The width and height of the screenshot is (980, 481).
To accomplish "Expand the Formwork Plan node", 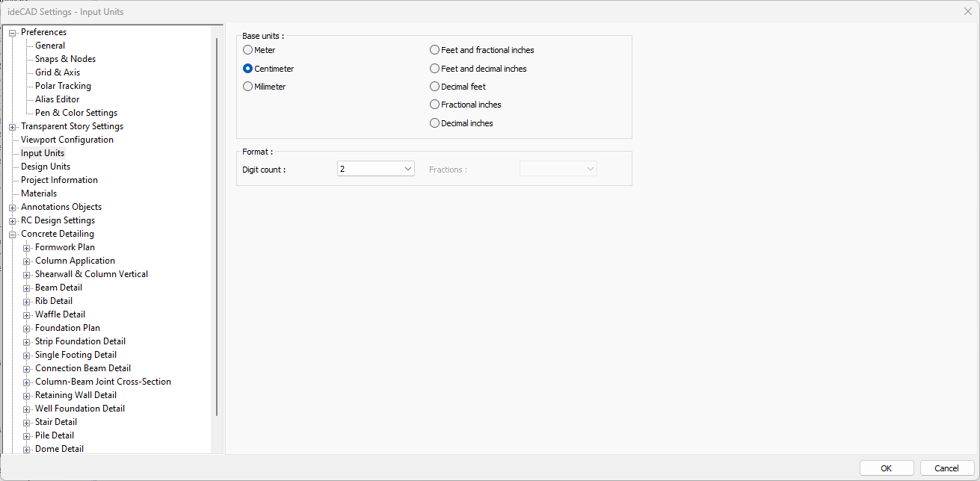I will (27, 248).
